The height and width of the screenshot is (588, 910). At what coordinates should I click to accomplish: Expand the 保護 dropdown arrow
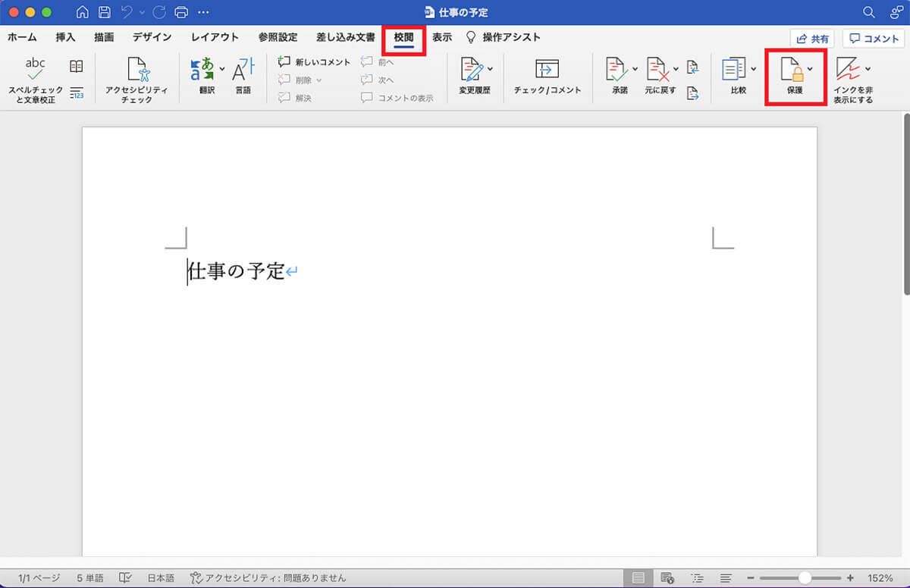(x=810, y=69)
